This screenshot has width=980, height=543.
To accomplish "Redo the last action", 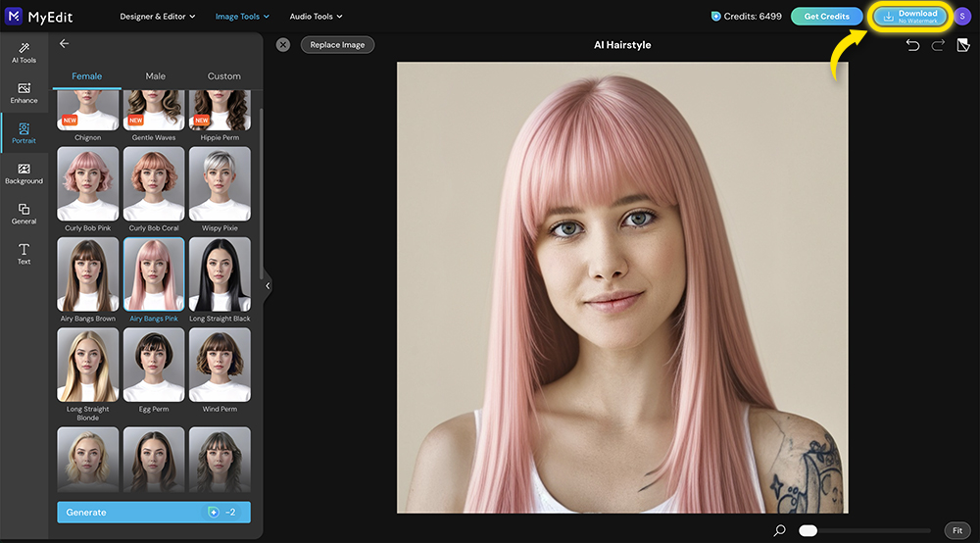I will point(938,45).
